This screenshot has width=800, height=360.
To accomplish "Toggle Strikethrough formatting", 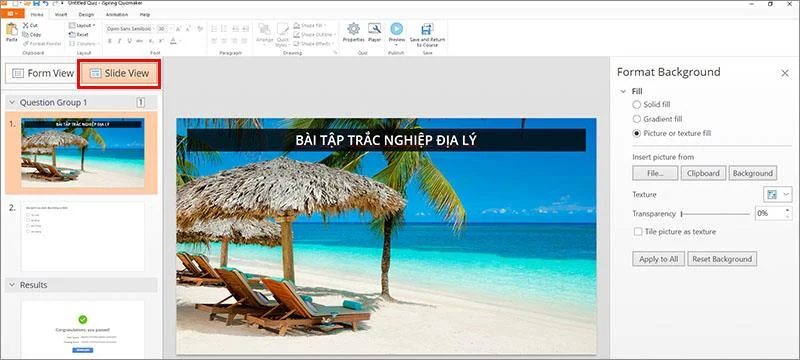I will tap(139, 41).
